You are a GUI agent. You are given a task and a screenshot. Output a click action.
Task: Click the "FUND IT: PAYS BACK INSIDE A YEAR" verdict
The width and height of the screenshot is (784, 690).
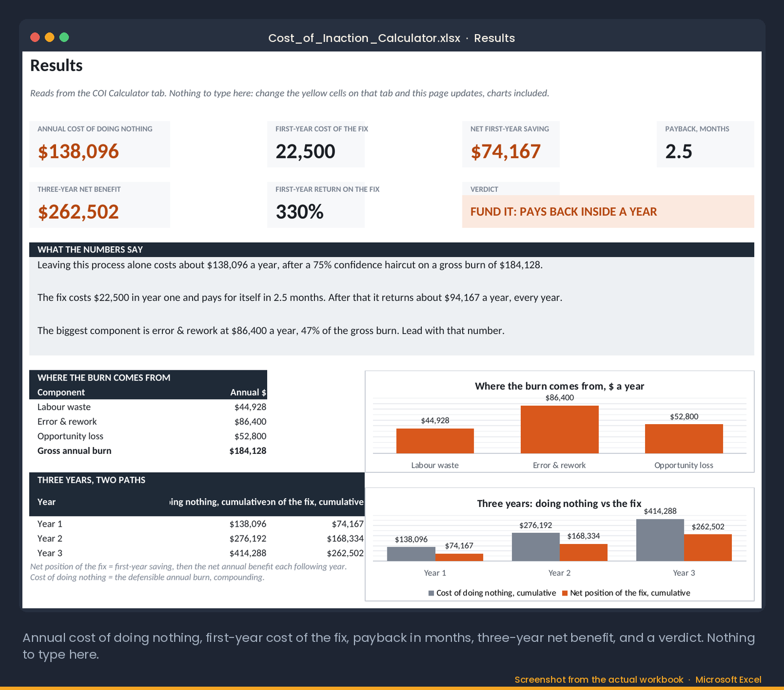(563, 212)
